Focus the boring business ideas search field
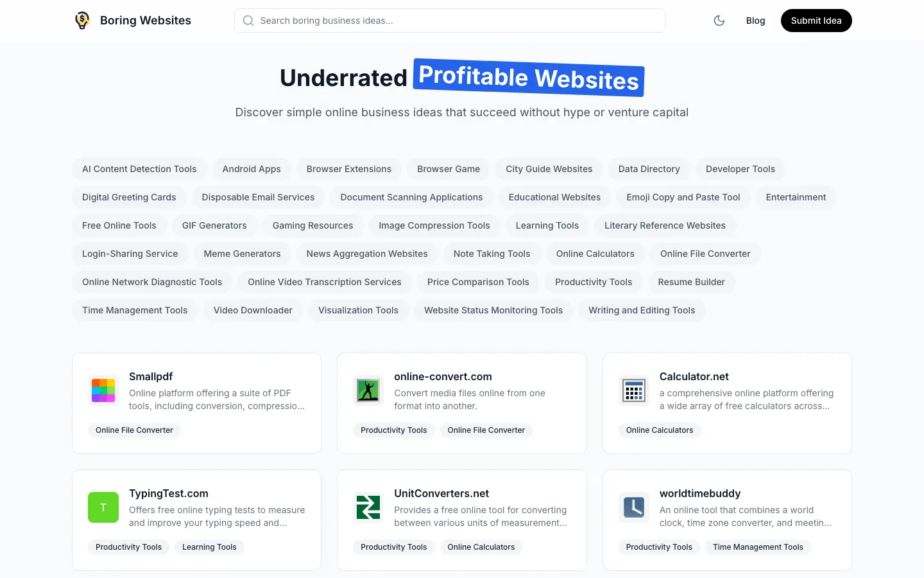 point(456,21)
